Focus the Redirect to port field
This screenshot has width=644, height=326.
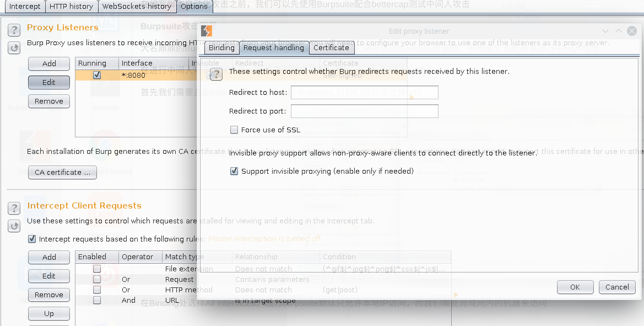tap(364, 111)
